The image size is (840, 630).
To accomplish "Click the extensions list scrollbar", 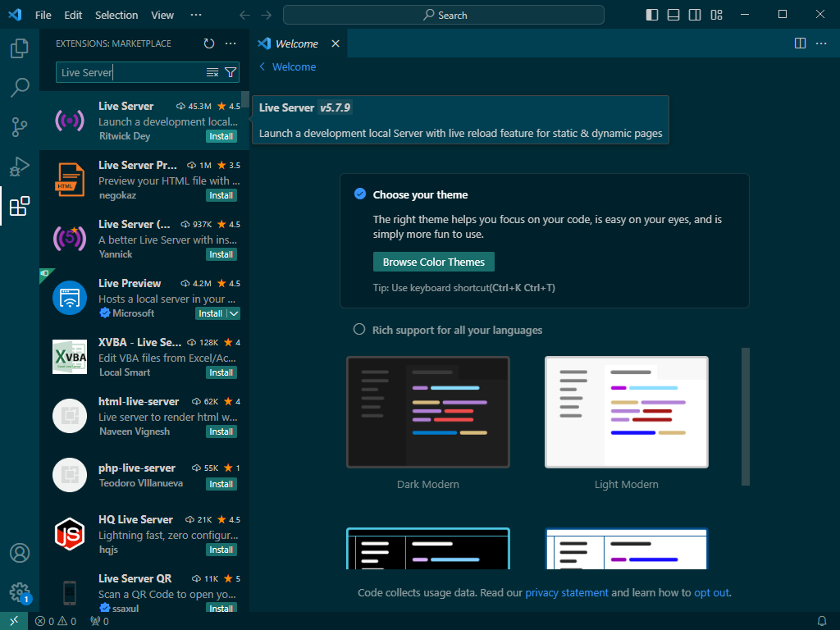I will (244, 99).
